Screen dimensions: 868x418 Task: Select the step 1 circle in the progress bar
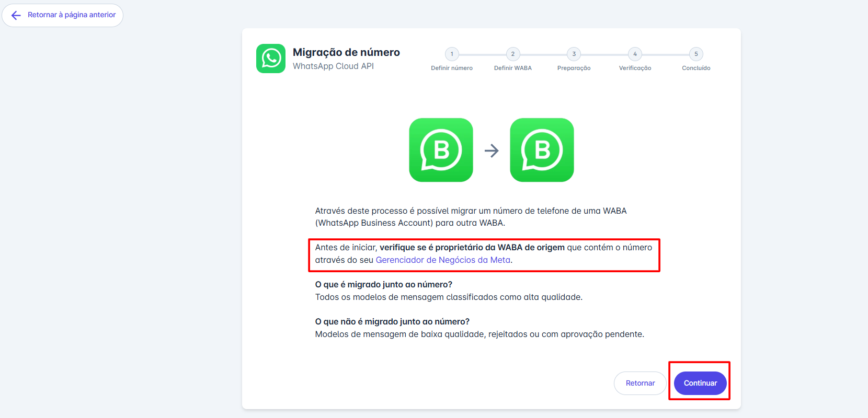point(452,54)
